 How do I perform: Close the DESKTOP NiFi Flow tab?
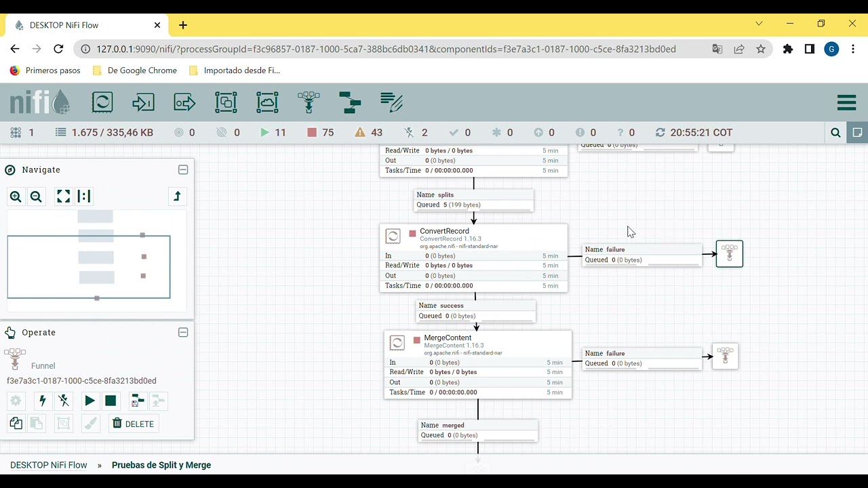(157, 25)
